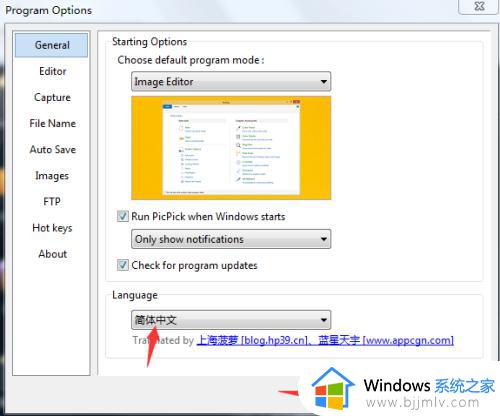Image resolution: width=500 pixels, height=416 pixels.
Task: Open the www.appcgn.com translator link
Action: coord(386,340)
